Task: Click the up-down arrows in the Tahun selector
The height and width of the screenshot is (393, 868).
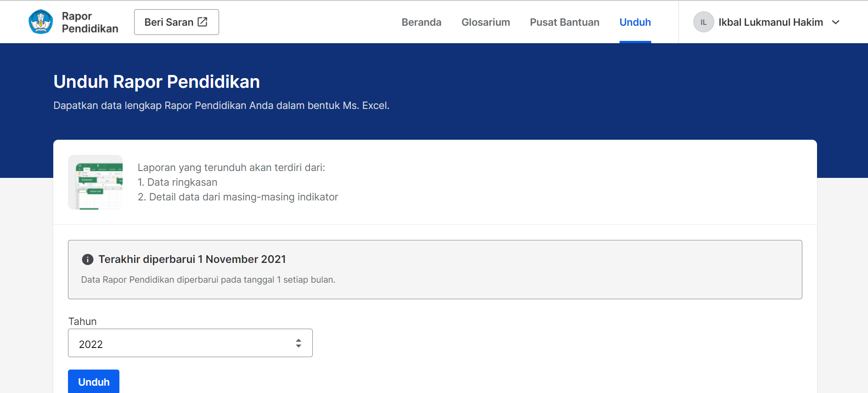Action: (299, 343)
